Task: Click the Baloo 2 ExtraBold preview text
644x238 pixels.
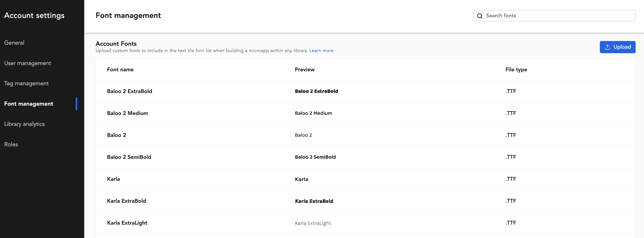Action: pyautogui.click(x=316, y=91)
